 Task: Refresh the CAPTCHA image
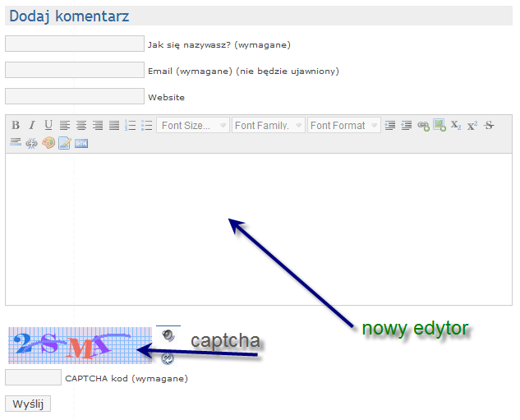168,358
